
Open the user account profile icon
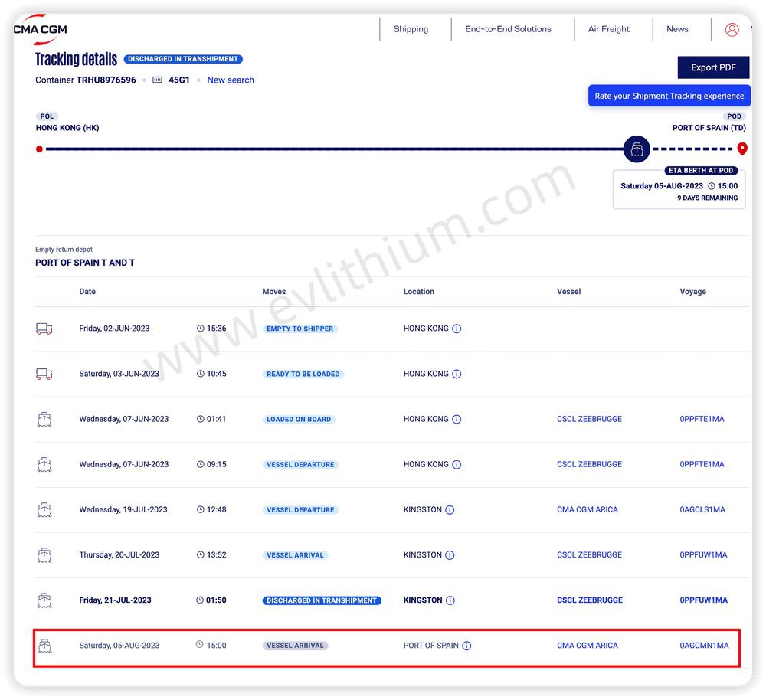tap(732, 29)
